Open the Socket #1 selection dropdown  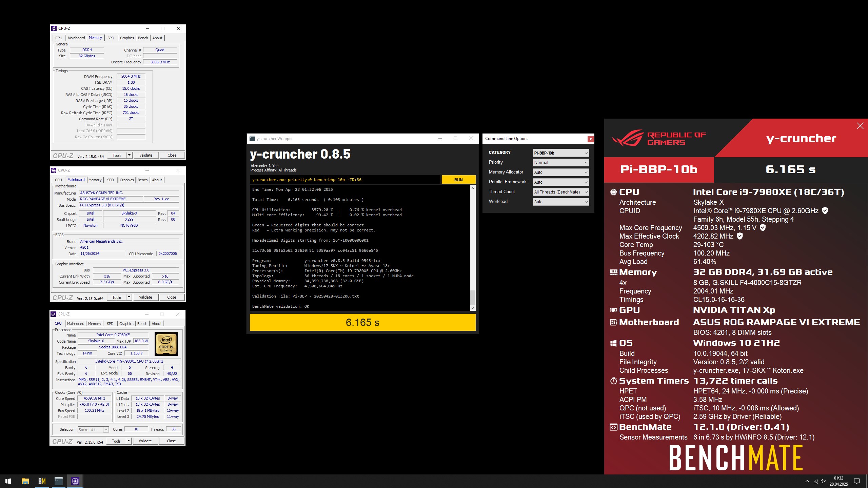coord(93,430)
